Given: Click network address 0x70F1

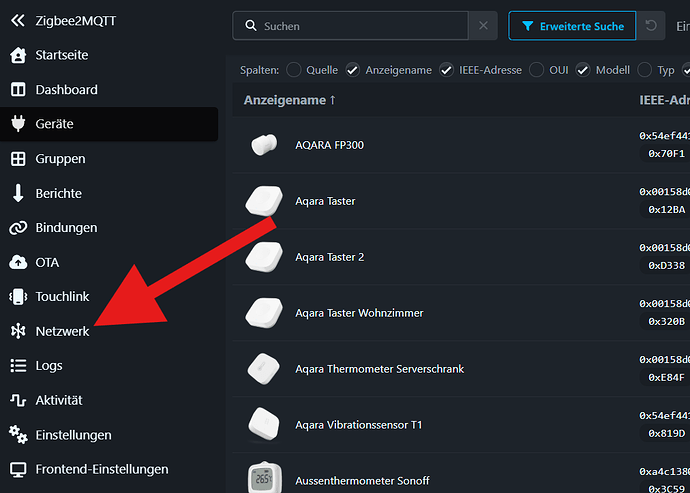Looking at the screenshot, I should [666, 154].
